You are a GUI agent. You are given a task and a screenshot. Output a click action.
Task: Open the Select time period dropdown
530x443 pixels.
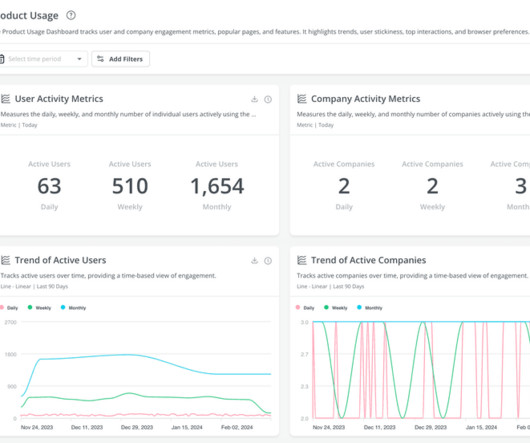(x=43, y=59)
